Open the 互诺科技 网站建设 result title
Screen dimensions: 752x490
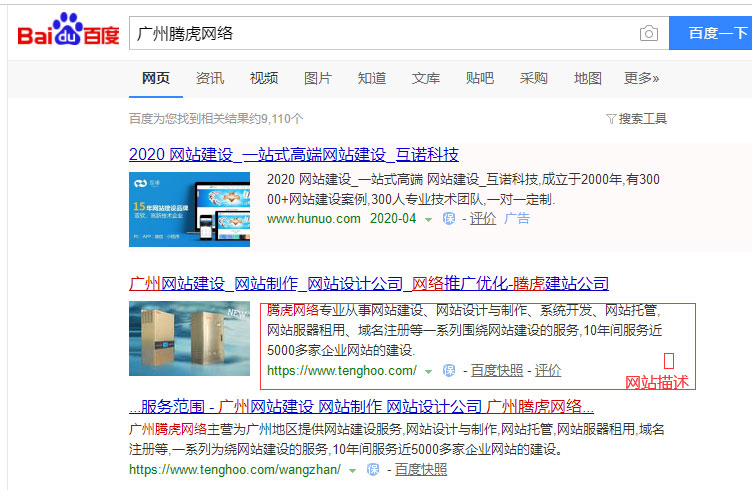tap(294, 155)
